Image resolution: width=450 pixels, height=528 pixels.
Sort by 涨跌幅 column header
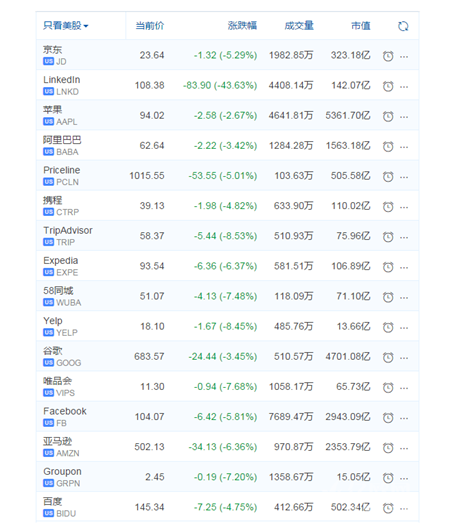(x=243, y=26)
